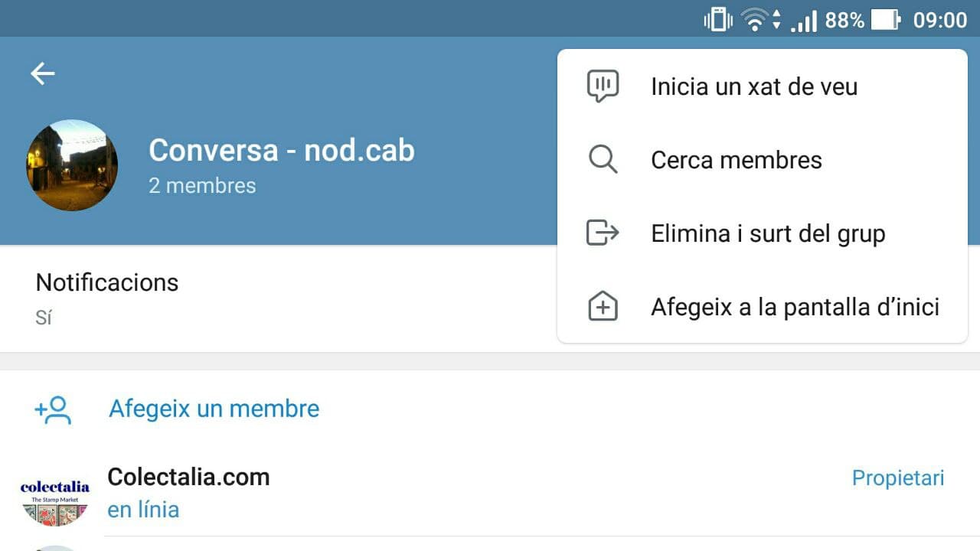Choose "Cerca membres" from the menu
This screenshot has width=980, height=551.
tap(736, 160)
